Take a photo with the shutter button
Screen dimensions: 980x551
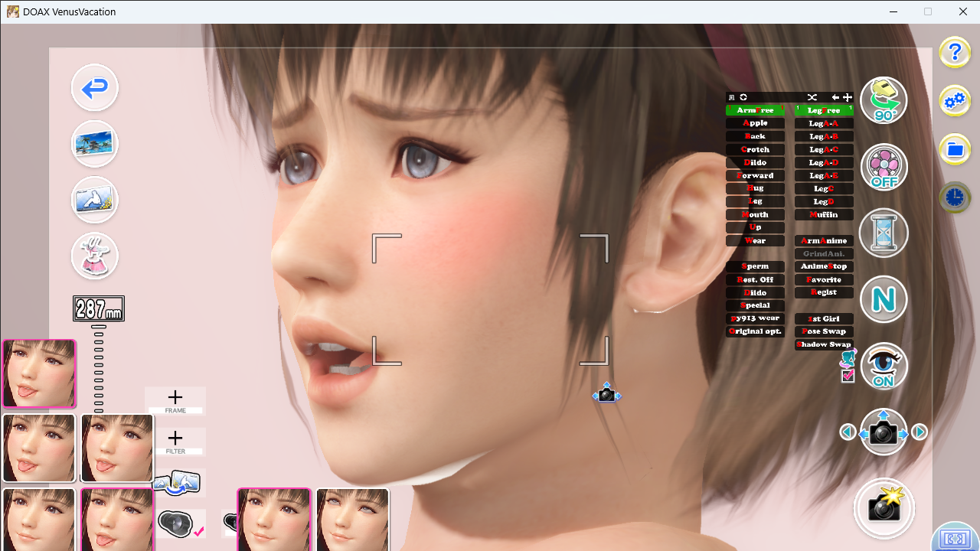coord(884,508)
